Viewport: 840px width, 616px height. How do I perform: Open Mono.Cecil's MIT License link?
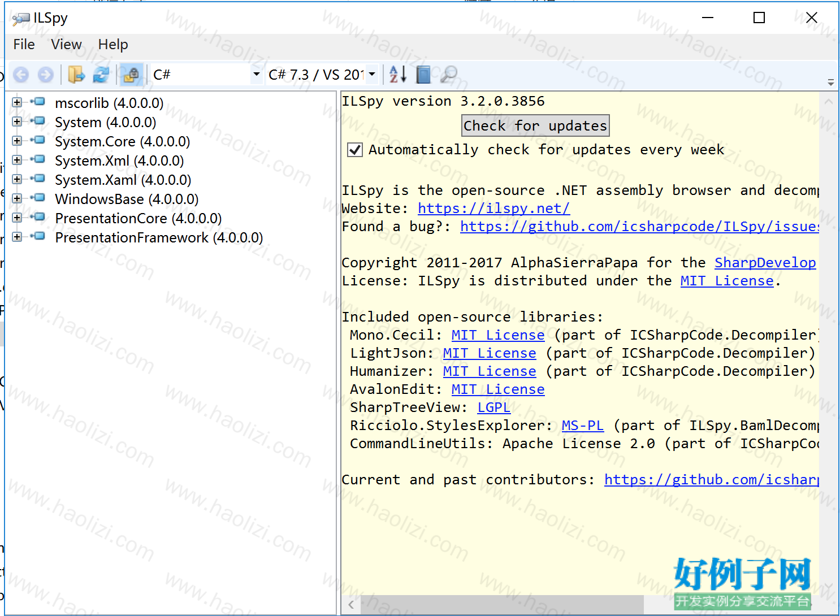[x=498, y=335]
